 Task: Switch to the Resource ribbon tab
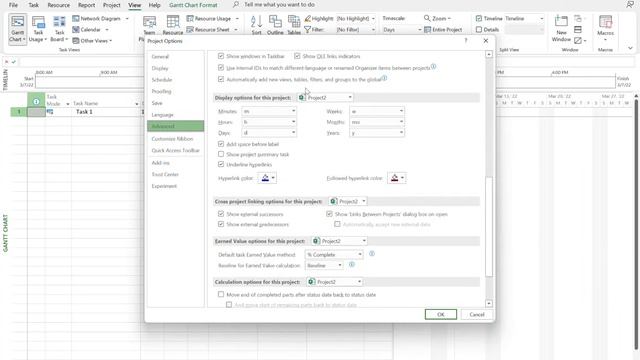pyautogui.click(x=58, y=5)
